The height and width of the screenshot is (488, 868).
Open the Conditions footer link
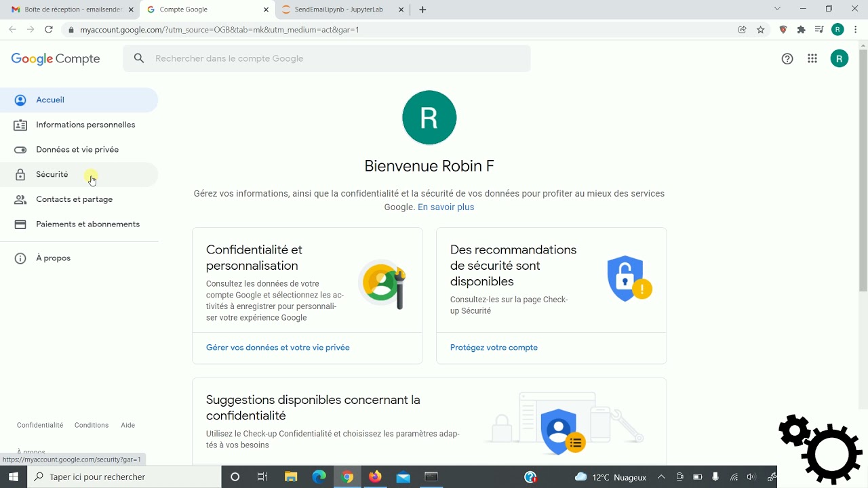pos(92,425)
